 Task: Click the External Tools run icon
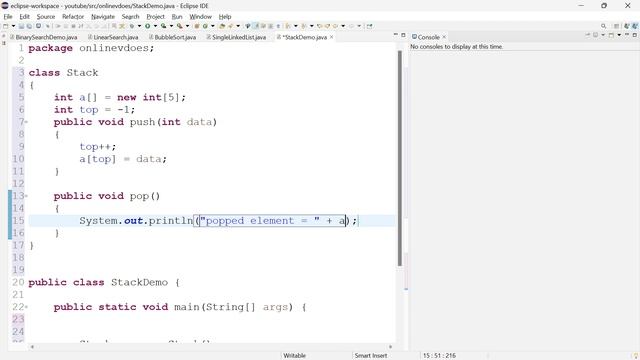click(180, 26)
